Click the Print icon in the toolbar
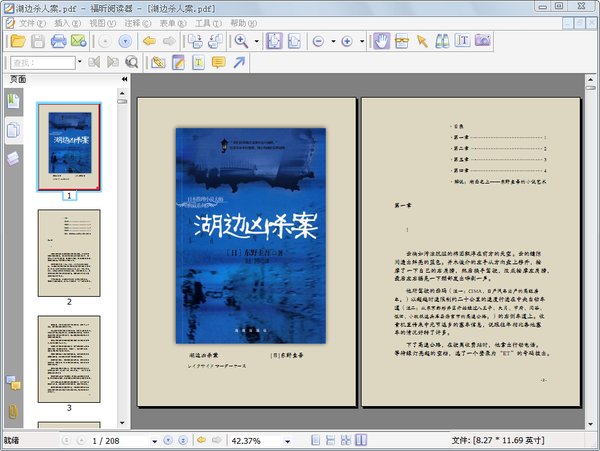This screenshot has width=600, height=451. [x=58, y=41]
